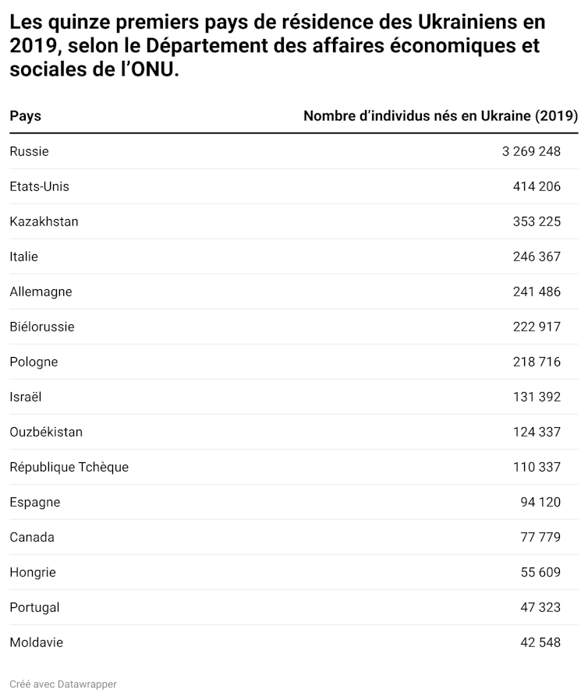Select the Etats-Unis row label
This screenshot has height=700, width=588.
40,186
